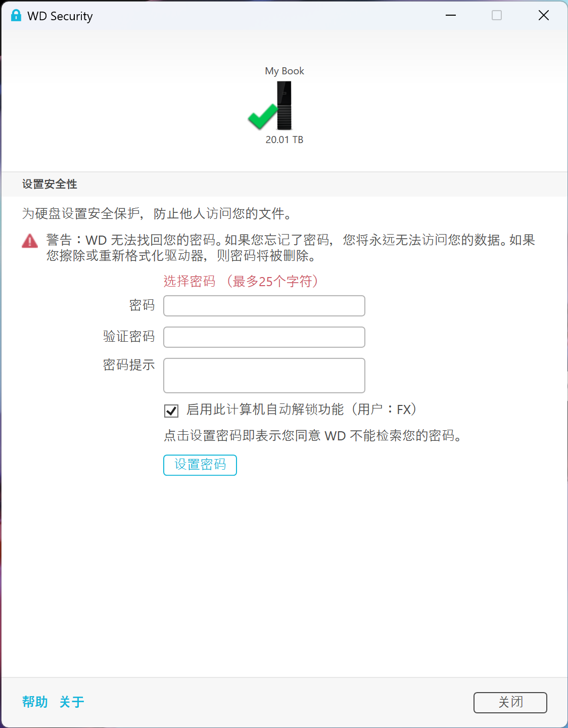Click the maximize window button
Image resolution: width=568 pixels, height=728 pixels.
[497, 16]
